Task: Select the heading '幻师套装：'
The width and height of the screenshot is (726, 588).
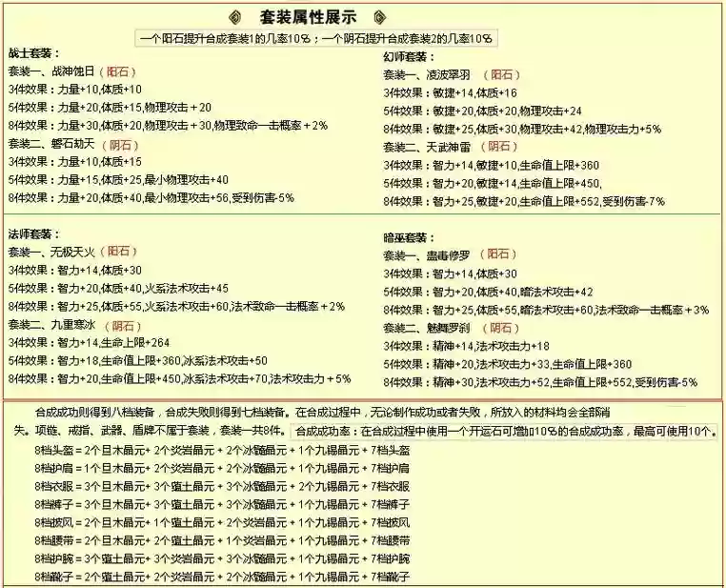Action: 410,57
